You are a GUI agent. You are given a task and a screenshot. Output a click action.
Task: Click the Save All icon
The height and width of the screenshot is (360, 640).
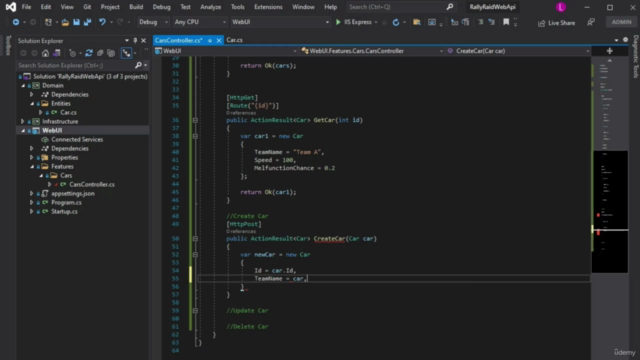[x=87, y=22]
